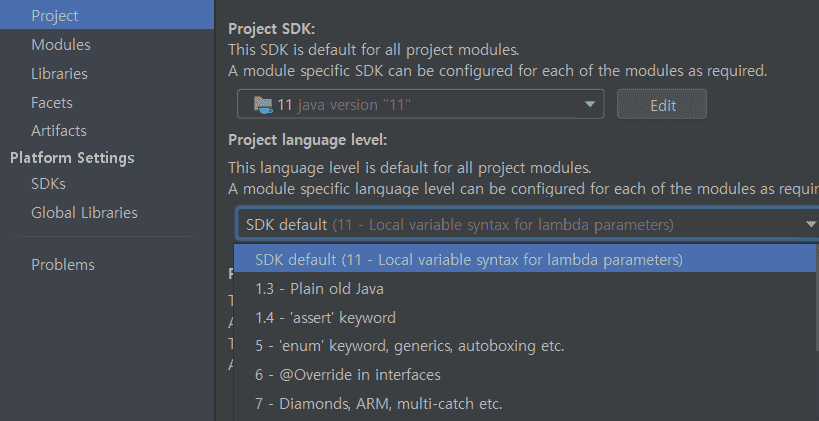The height and width of the screenshot is (421, 819).
Task: Click the Platform Settings section header
Action: pos(72,158)
